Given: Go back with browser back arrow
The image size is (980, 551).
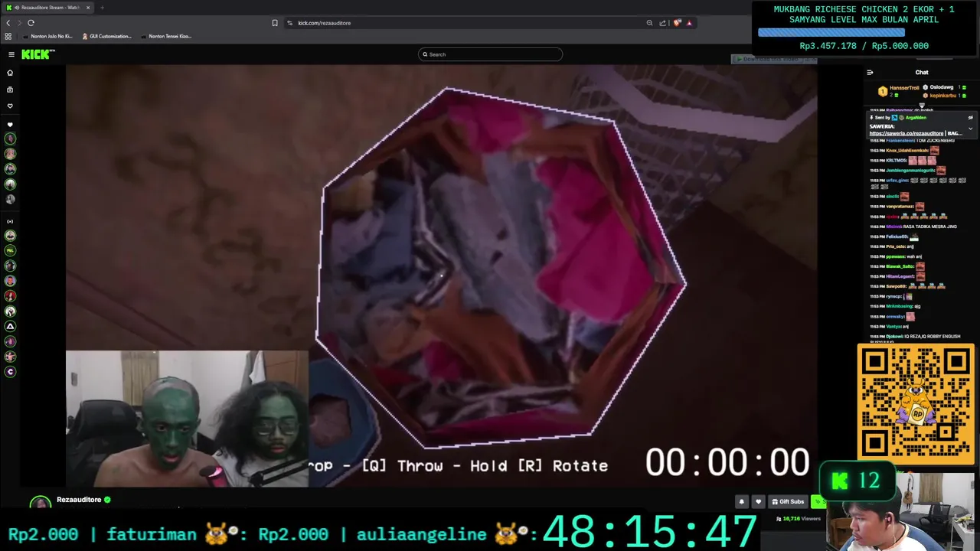Looking at the screenshot, I should pyautogui.click(x=8, y=23).
